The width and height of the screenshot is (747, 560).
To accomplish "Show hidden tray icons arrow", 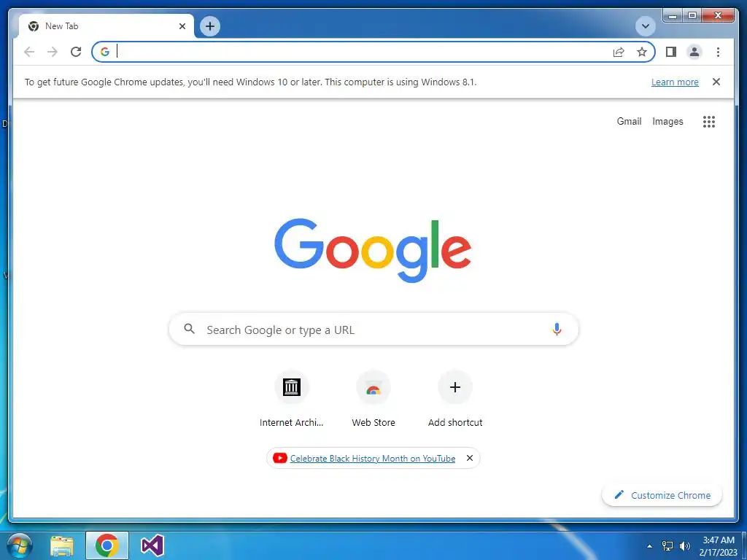I will point(649,545).
